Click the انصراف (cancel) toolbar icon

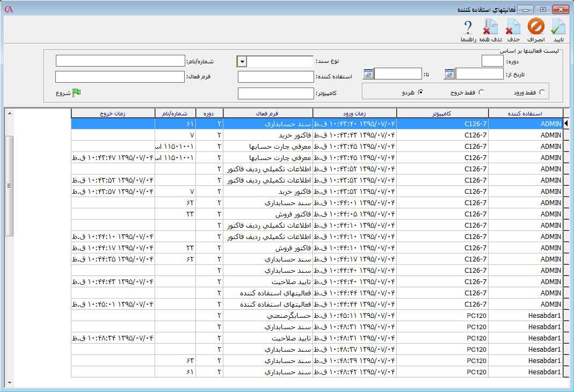click(x=535, y=27)
